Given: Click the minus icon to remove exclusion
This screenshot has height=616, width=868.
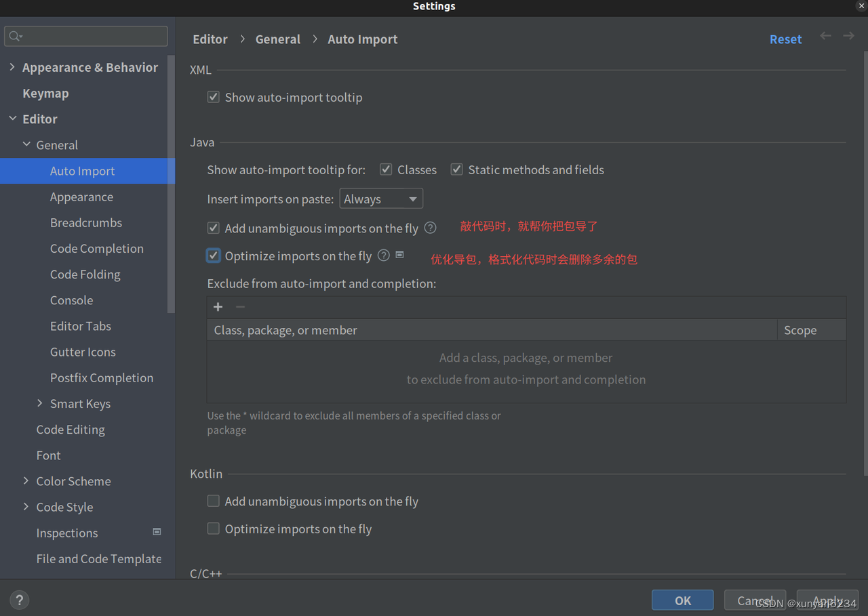Looking at the screenshot, I should pyautogui.click(x=240, y=307).
